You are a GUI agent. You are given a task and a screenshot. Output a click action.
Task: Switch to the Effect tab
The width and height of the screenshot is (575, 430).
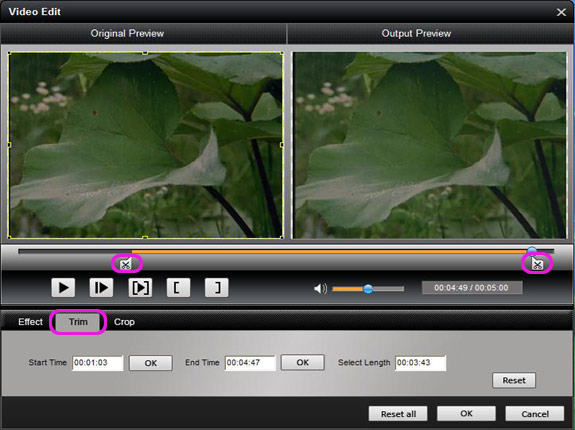(x=30, y=322)
